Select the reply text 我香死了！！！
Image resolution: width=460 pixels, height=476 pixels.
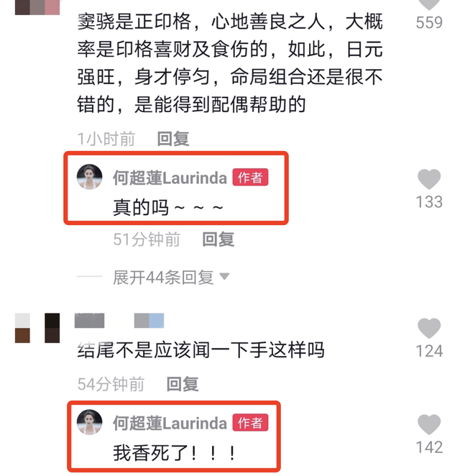pyautogui.click(x=175, y=453)
